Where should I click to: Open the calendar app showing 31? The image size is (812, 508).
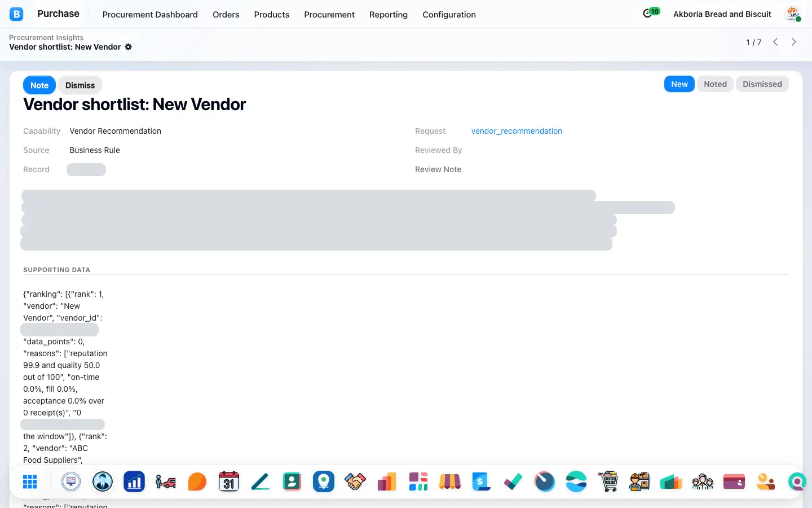(x=229, y=481)
